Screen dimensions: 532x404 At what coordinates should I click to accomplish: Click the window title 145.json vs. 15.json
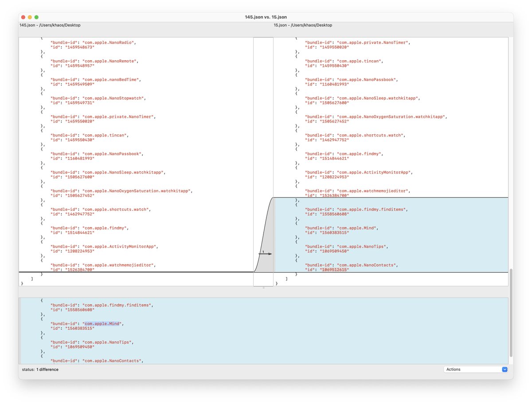point(266,17)
